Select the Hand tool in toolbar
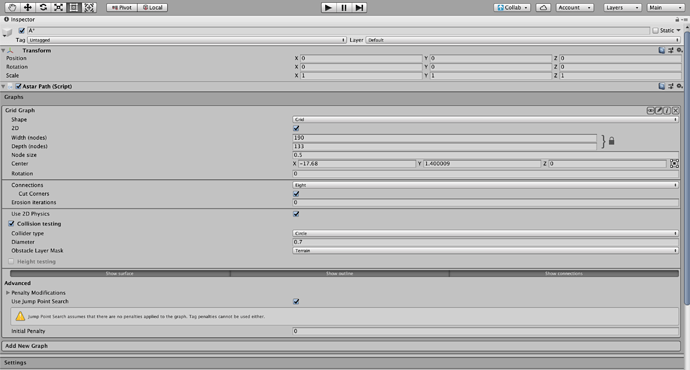Viewport: 690px width, 370px height. [12, 7]
